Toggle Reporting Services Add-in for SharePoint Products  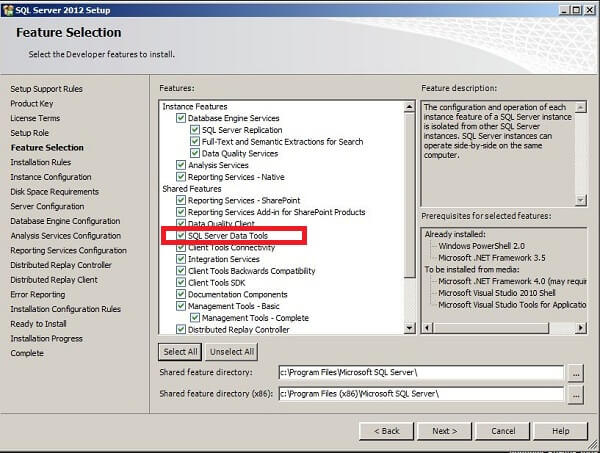(181, 212)
